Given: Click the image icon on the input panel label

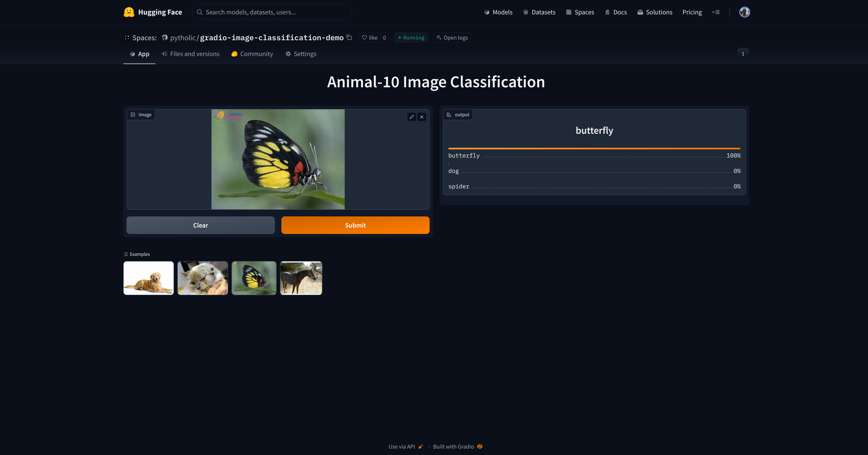Looking at the screenshot, I should 133,114.
